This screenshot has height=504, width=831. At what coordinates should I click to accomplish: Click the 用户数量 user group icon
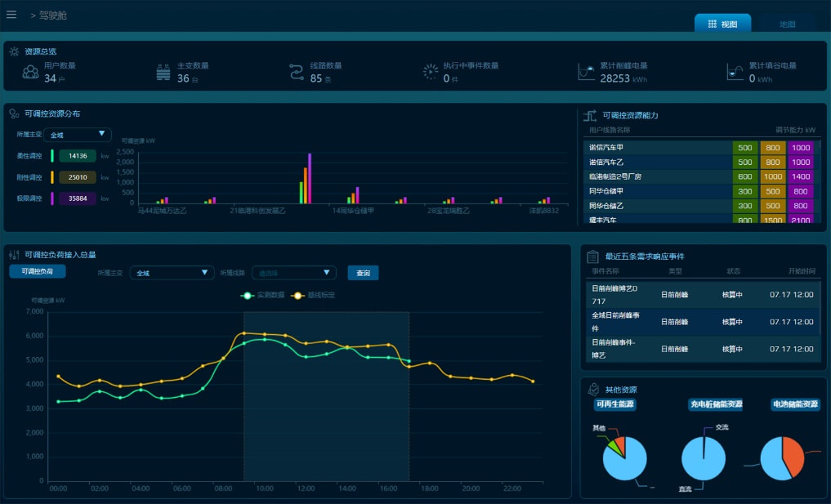point(30,72)
